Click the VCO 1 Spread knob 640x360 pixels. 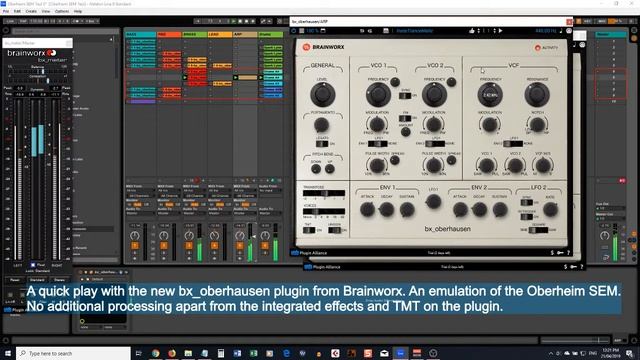pos(395,160)
